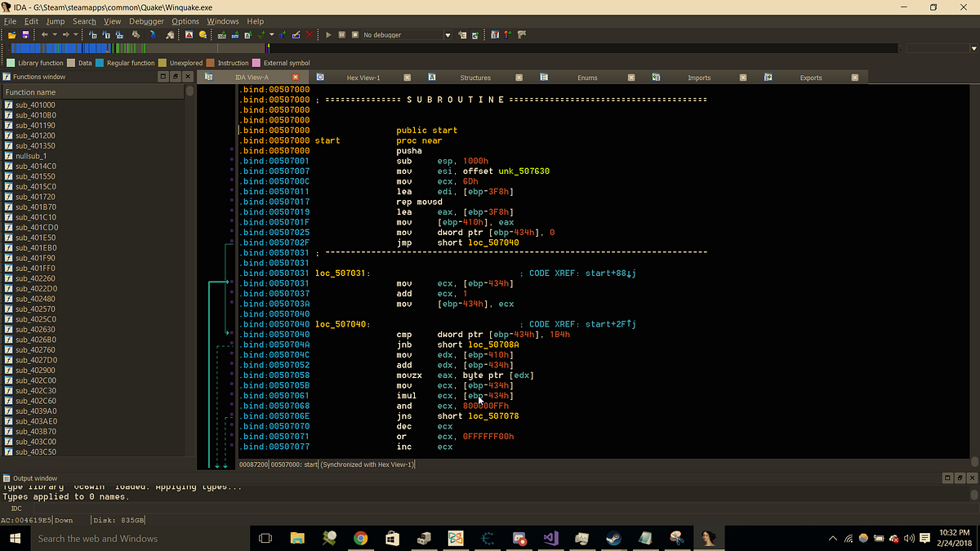Viewport: 980px width, 551px height.
Task: Open the forward arrow history dropdown
Action: pyautogui.click(x=75, y=34)
